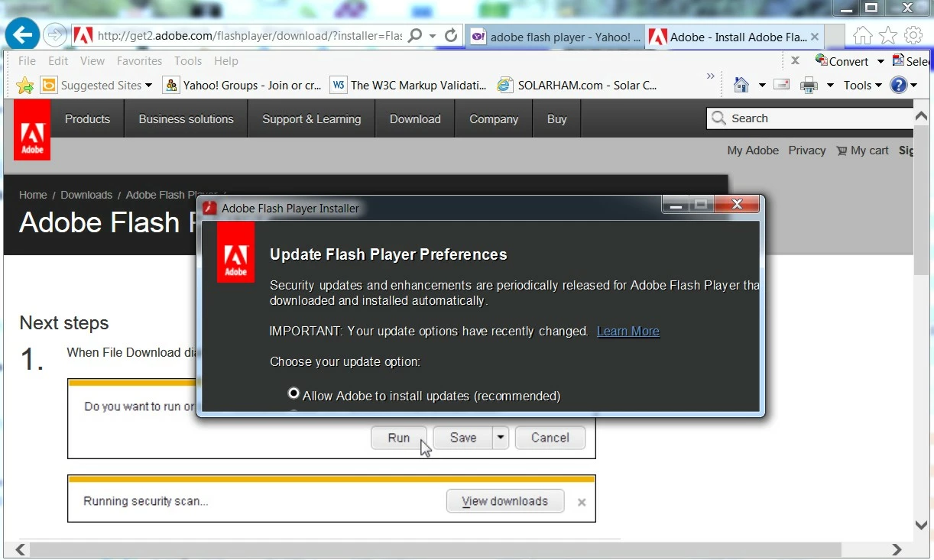
Task: Click the browser Forward arrow button
Action: click(55, 34)
